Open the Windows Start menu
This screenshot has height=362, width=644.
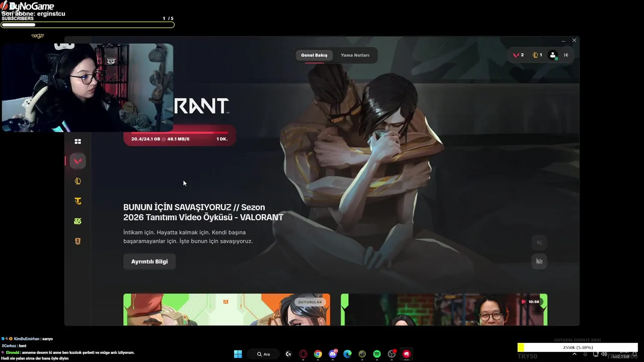tap(238, 354)
